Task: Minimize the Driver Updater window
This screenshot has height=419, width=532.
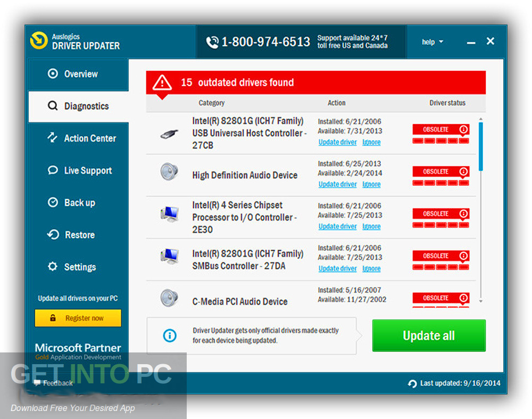Action: (471, 43)
